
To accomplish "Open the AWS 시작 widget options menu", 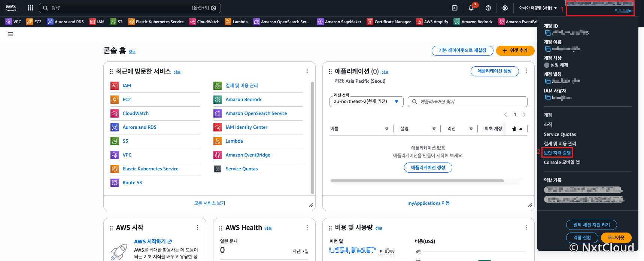I will coord(197,228).
